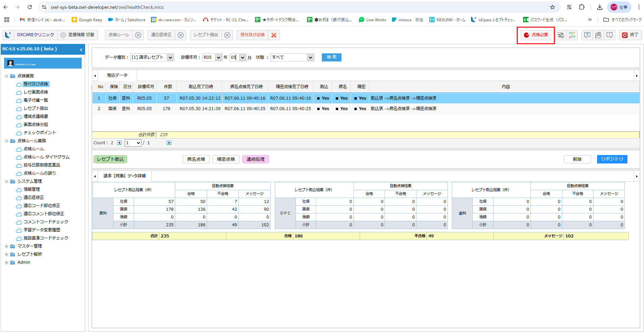Screen dimensions: 644x332
Task: Open the Google Keep bookmark
Action: coord(87,20)
